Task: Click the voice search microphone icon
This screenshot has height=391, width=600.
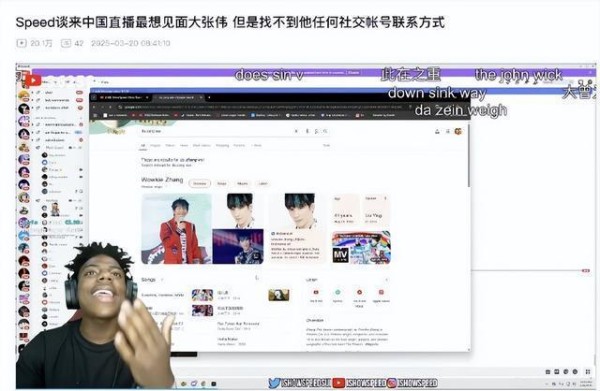Action: pos(307,131)
